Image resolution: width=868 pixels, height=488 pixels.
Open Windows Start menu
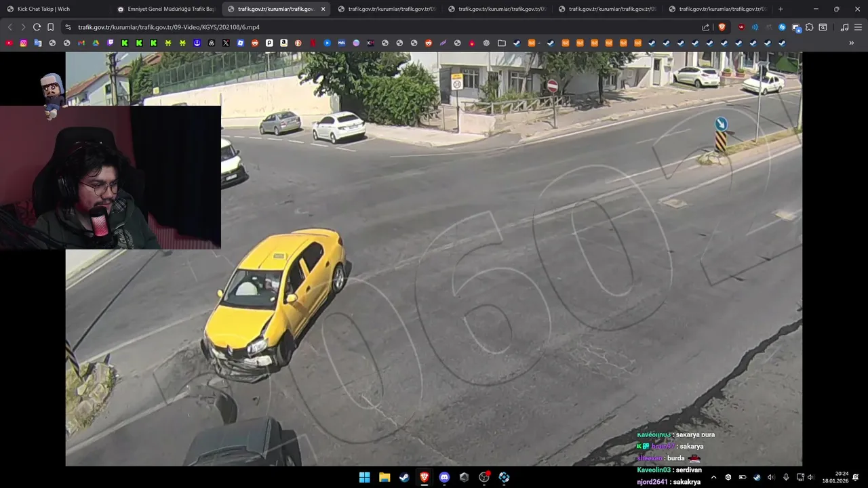[x=364, y=477]
